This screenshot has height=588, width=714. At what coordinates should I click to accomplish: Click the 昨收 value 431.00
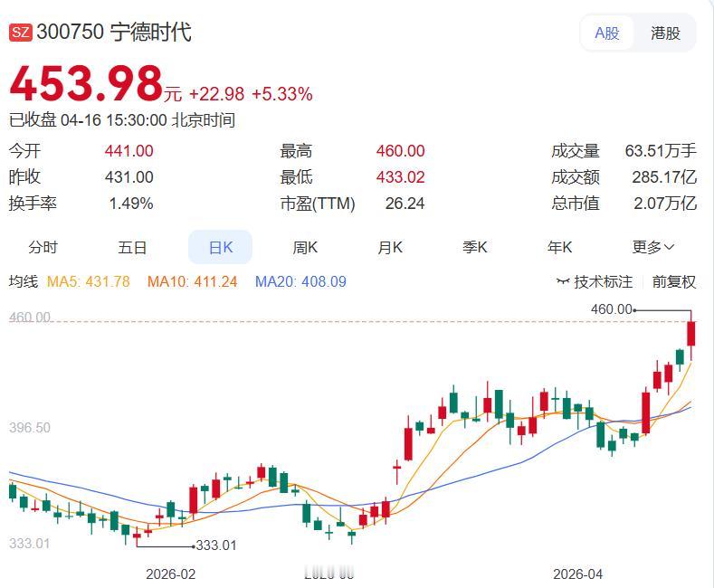(129, 177)
